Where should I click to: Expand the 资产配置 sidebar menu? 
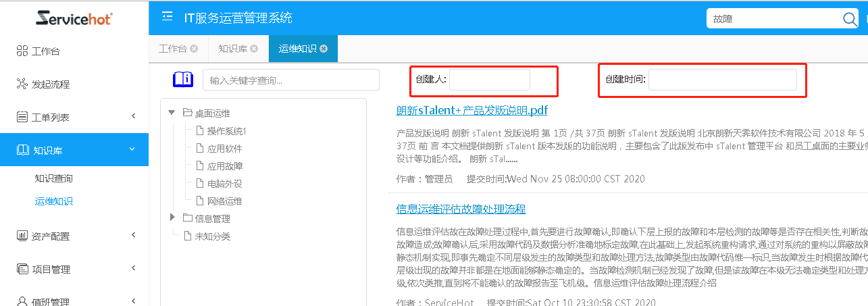pyautogui.click(x=74, y=236)
